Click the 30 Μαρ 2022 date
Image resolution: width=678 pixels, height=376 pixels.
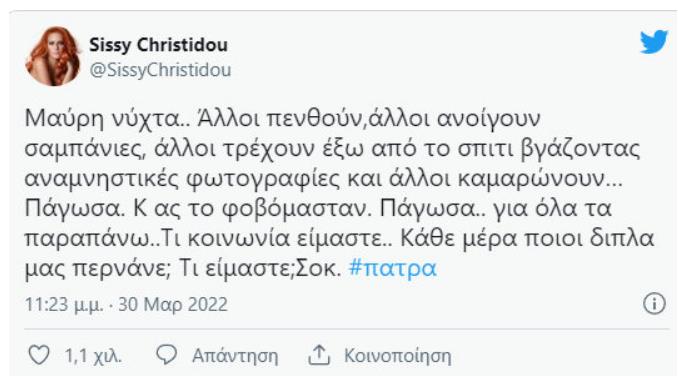(173, 304)
